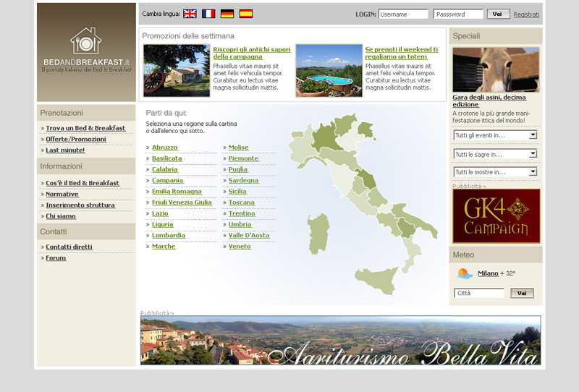Focus the Città weather input field
Screen dimensions: 579x392
pos(478,293)
